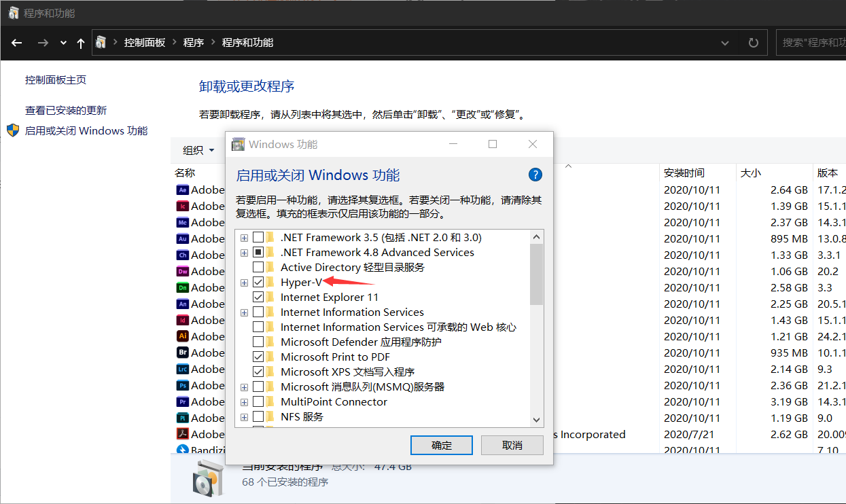Uncheck Internet Explorer 11
The width and height of the screenshot is (846, 504).
(x=258, y=298)
